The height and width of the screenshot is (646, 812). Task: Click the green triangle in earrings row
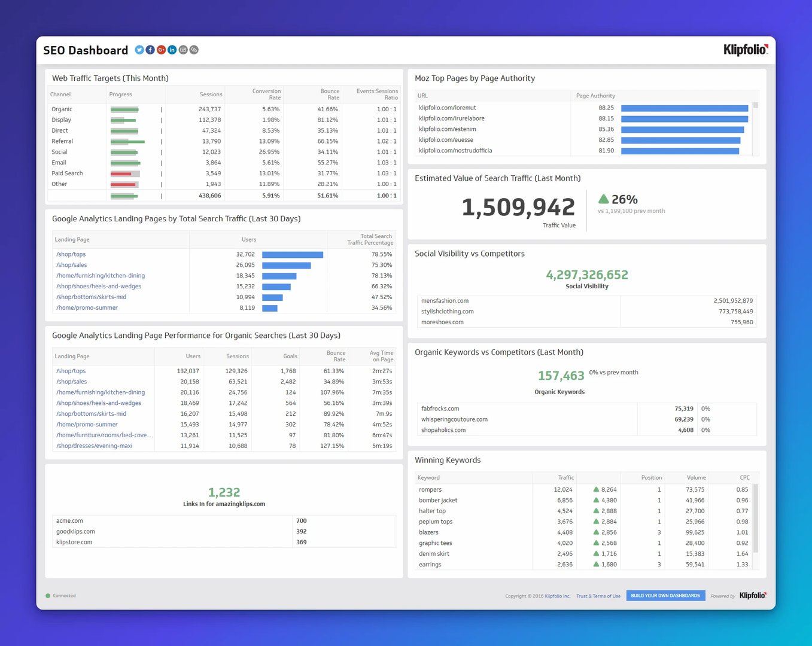click(596, 565)
